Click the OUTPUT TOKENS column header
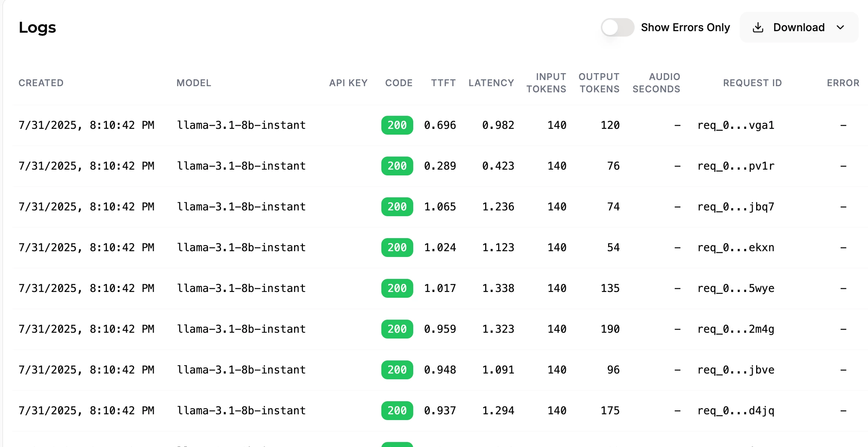The width and height of the screenshot is (868, 447). click(x=599, y=83)
